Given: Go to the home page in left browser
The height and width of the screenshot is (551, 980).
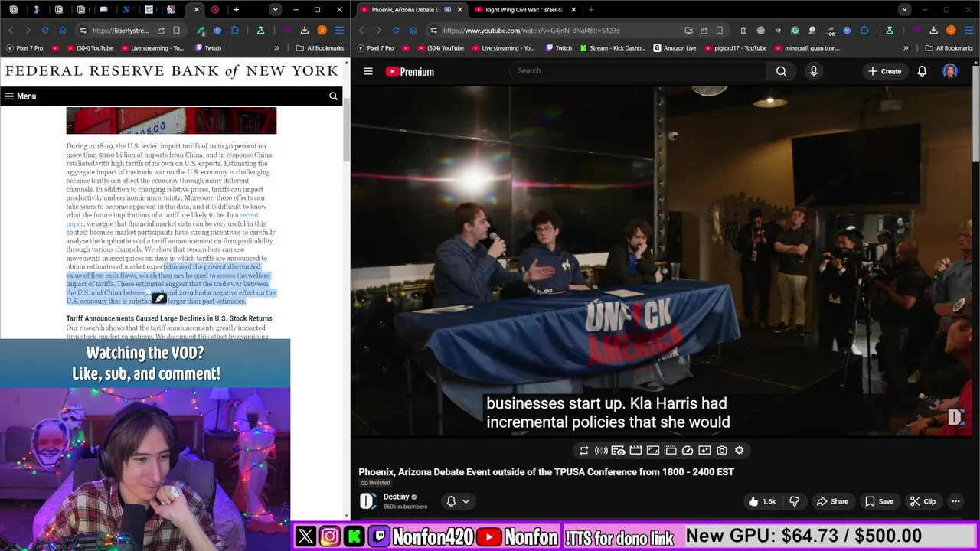Looking at the screenshot, I should pos(63,31).
